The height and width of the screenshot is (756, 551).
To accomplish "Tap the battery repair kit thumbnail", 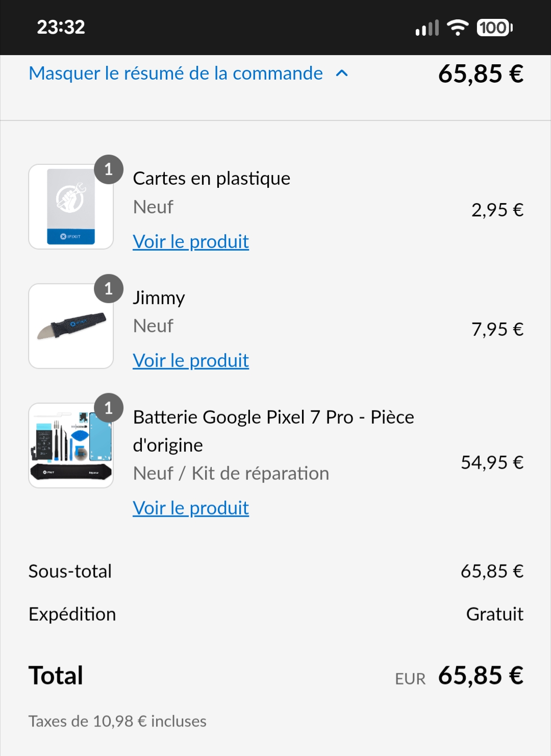I will pos(70,446).
